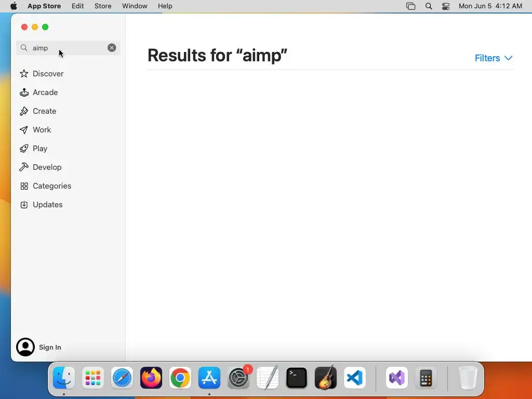Click the Updates download icon

coord(24,205)
